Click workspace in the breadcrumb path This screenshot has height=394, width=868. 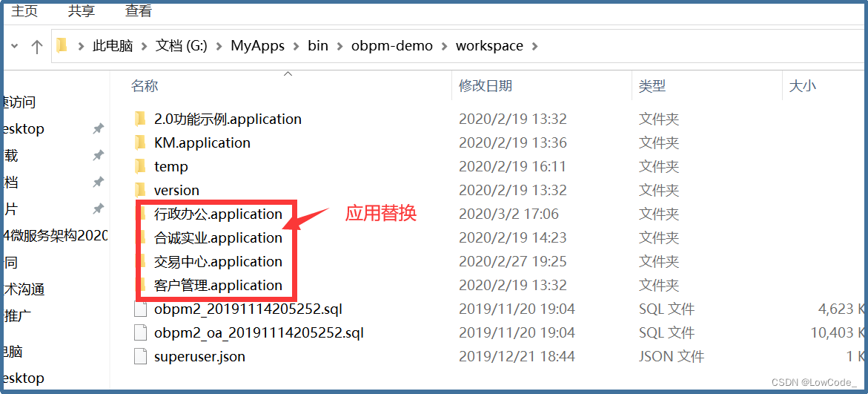(x=489, y=45)
